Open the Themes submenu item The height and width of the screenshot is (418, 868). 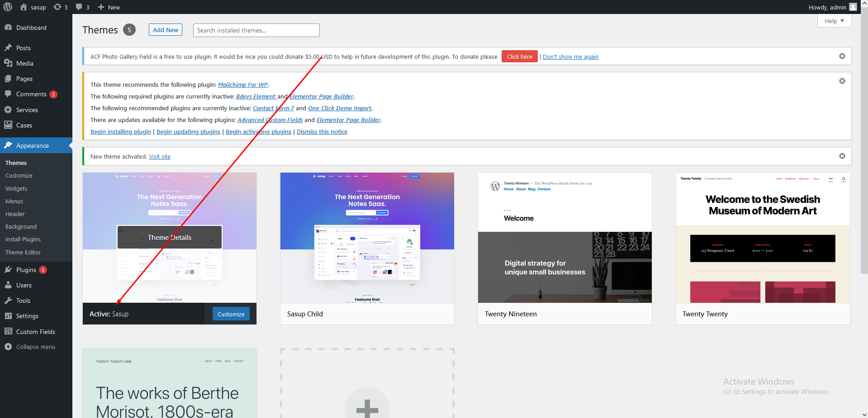tap(16, 163)
